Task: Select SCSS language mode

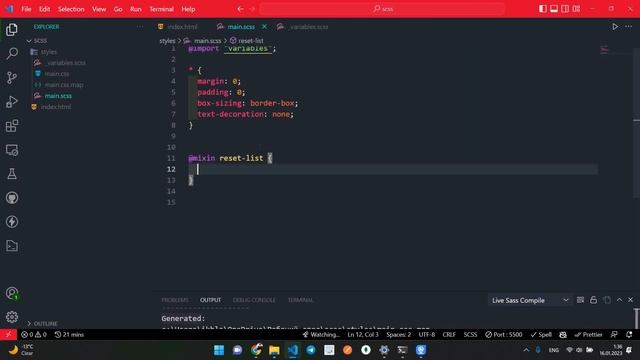Action: click(x=470, y=335)
